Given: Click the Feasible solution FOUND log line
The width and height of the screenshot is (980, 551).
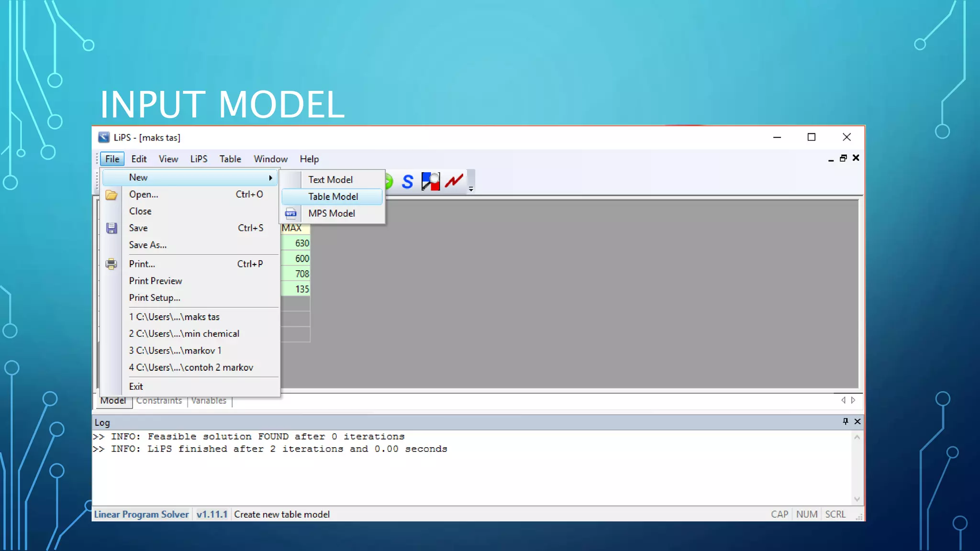Looking at the screenshot, I should [249, 437].
